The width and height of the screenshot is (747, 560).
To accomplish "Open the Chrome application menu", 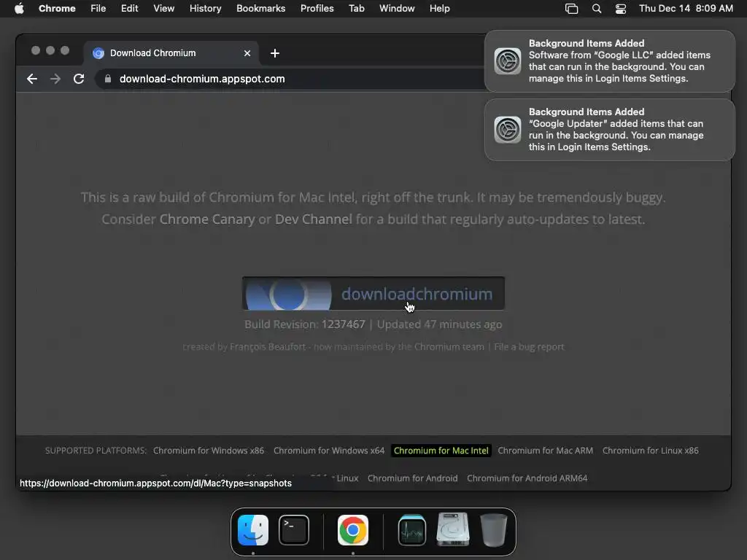I will coord(57,9).
